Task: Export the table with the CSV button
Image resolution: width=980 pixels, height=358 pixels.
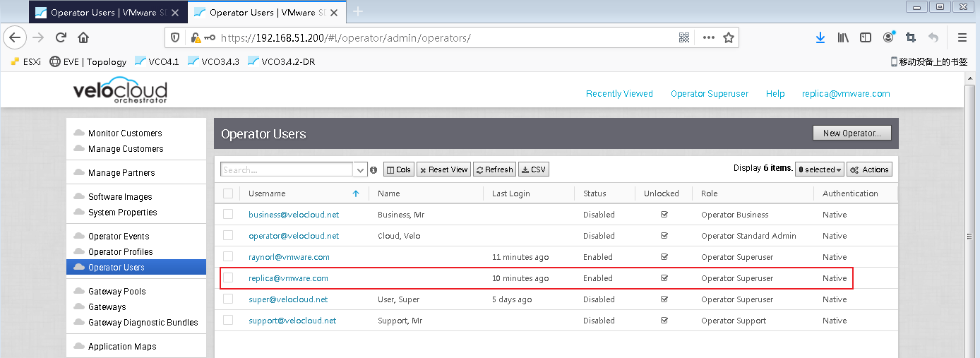Action: pos(534,169)
